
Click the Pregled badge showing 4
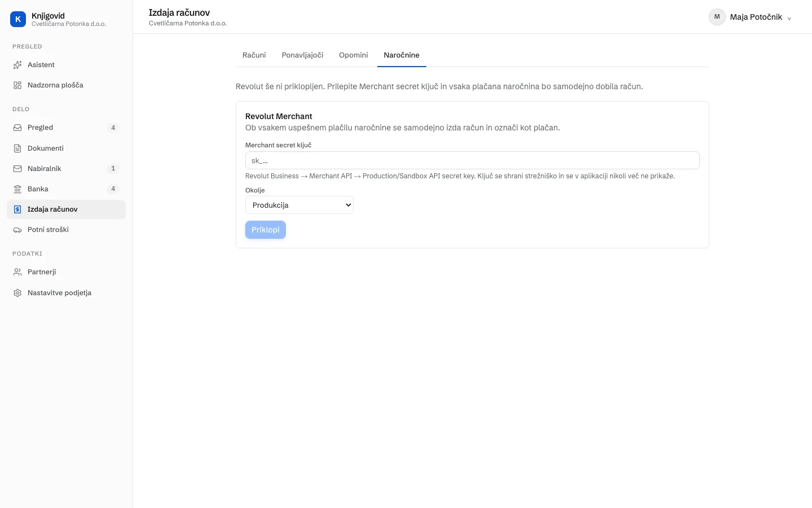point(113,128)
